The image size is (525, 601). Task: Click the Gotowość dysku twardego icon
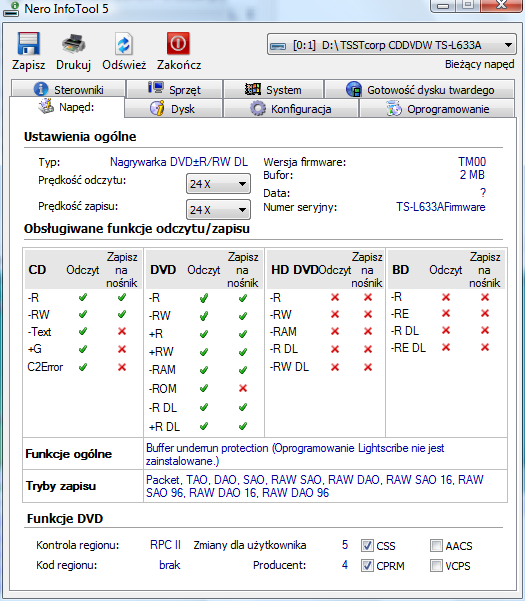pos(354,89)
